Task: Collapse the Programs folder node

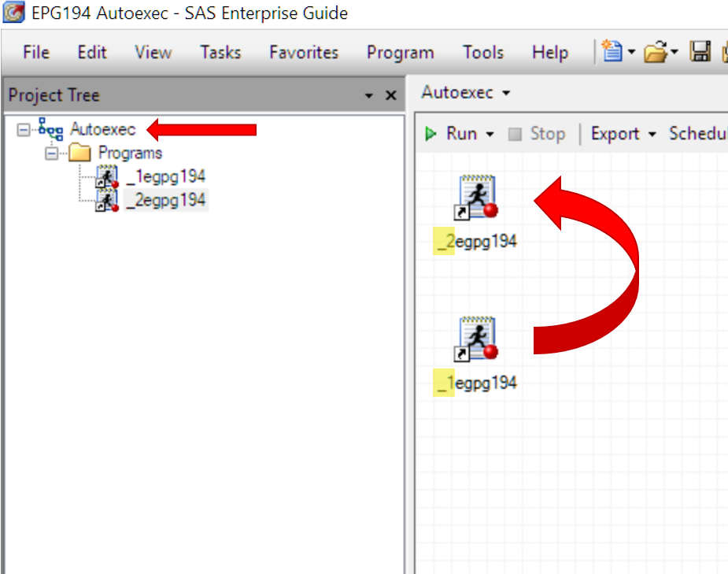Action: click(x=51, y=153)
